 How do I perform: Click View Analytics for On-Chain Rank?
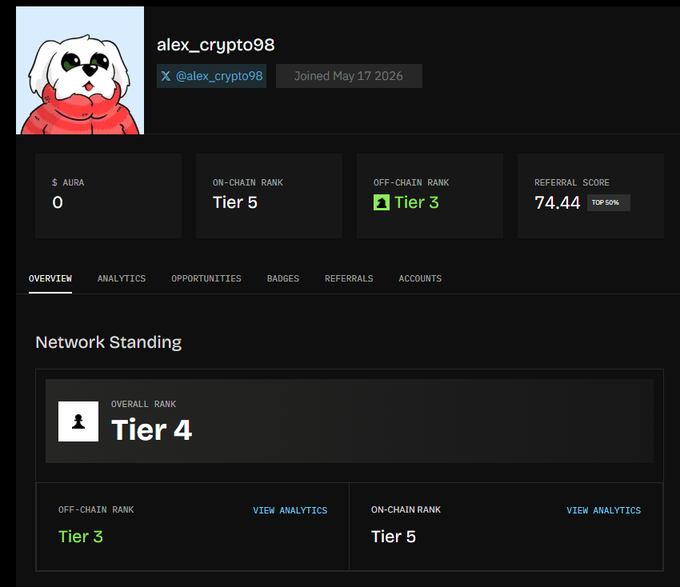pyautogui.click(x=603, y=511)
